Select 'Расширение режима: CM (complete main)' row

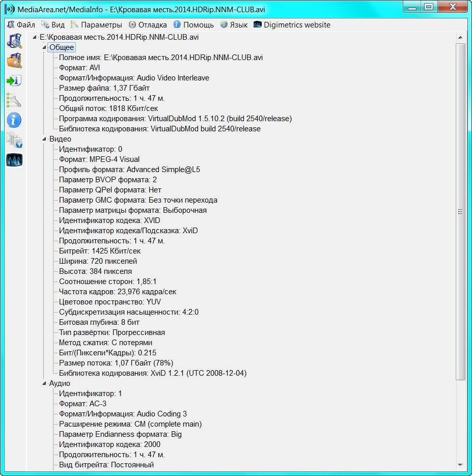pyautogui.click(x=130, y=424)
